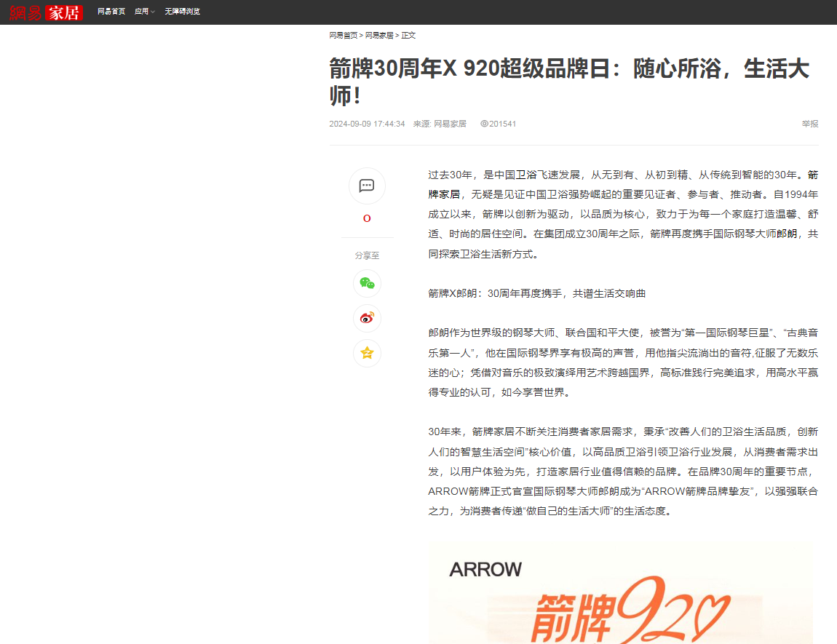Go to 网易首页 via breadcrumb
Image resolution: width=837 pixels, height=644 pixels.
point(343,35)
